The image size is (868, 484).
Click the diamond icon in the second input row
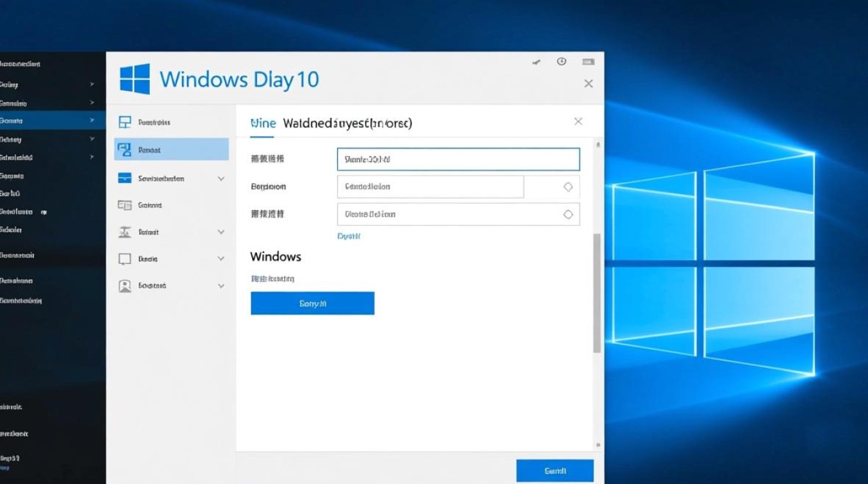tap(568, 187)
